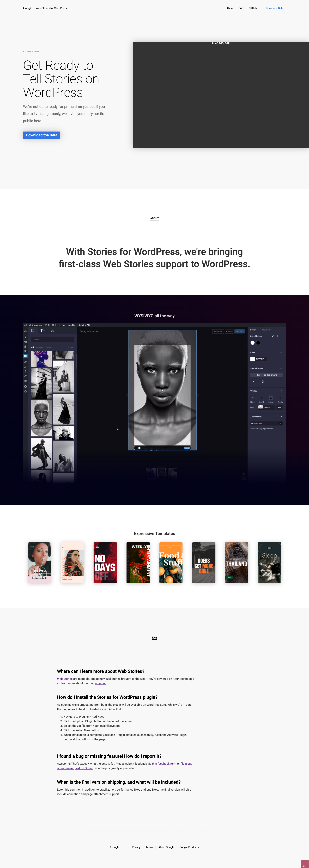The height and width of the screenshot is (868, 309).
Task: Click the AMP badge at page corner
Action: pyautogui.click(x=305, y=864)
